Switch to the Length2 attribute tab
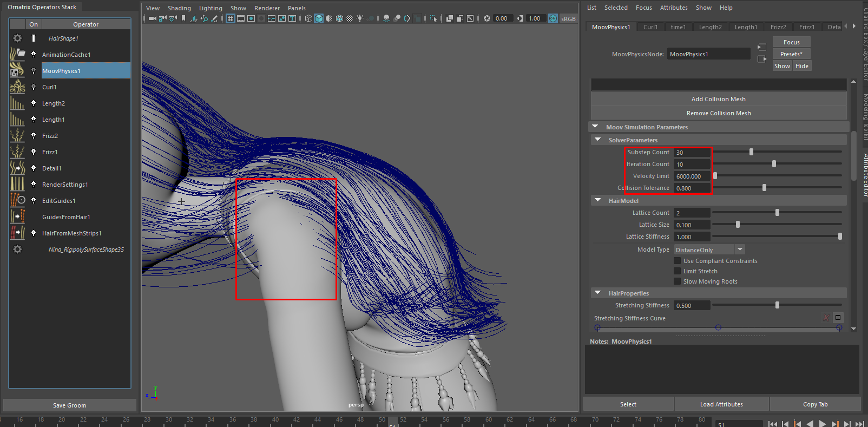Screen dimensions: 868x427 pyautogui.click(x=710, y=27)
